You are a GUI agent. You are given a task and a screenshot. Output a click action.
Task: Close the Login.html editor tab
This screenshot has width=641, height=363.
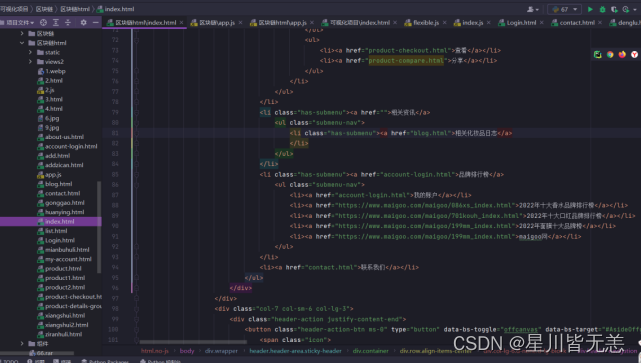(542, 23)
